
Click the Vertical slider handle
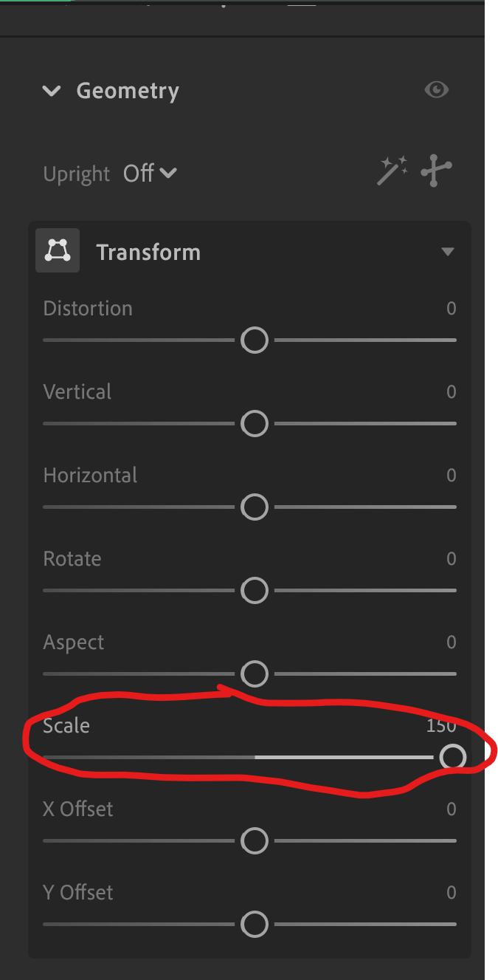255,423
